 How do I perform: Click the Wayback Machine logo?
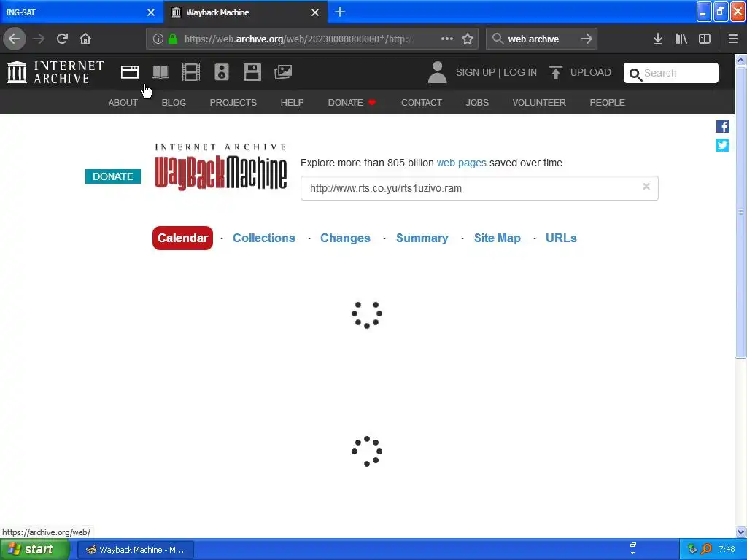click(x=220, y=168)
